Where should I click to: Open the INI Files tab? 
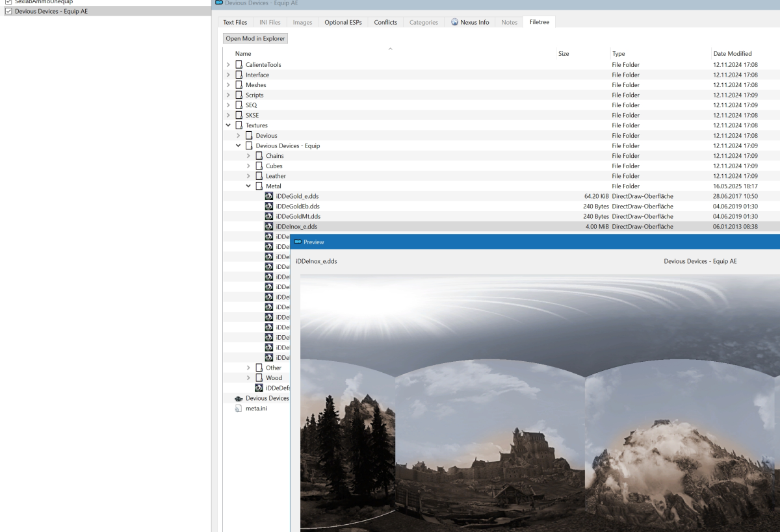point(270,22)
